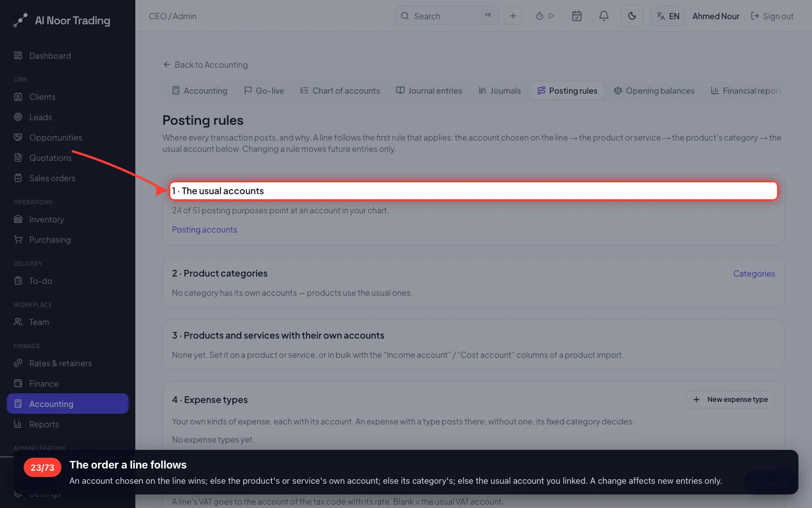Click the '2 · Product categories' heading
This screenshot has width=812, height=508.
pos(220,274)
